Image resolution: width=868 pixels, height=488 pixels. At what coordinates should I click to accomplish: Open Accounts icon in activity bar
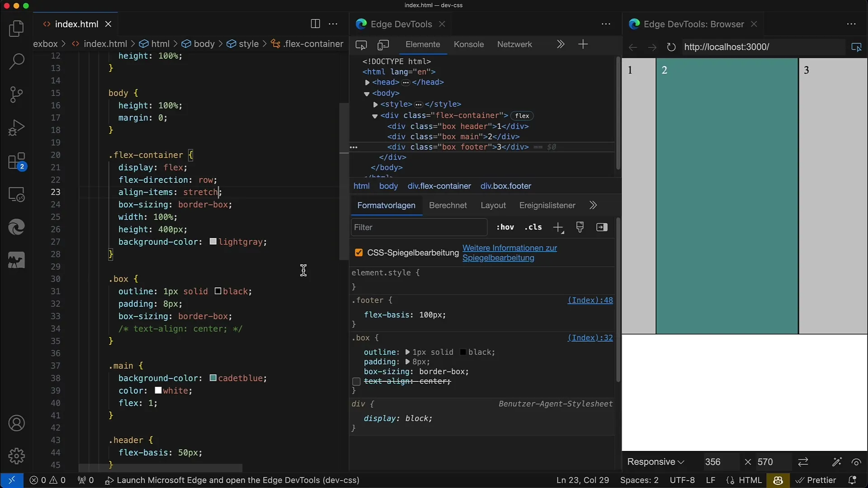tap(17, 423)
